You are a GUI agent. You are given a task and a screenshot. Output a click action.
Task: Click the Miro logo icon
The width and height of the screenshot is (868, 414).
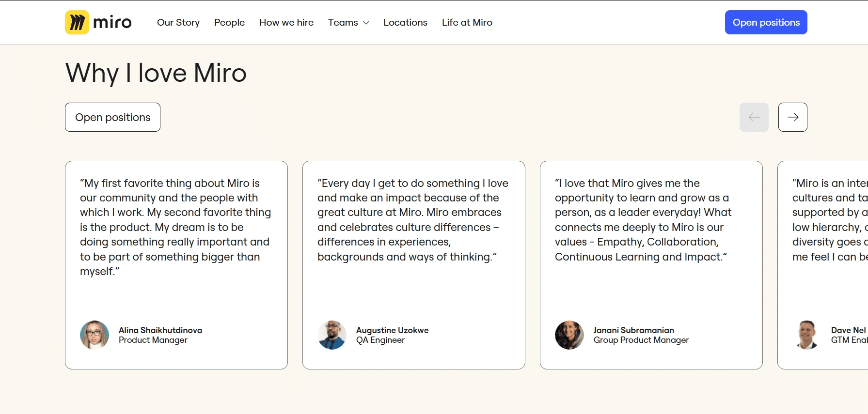click(x=77, y=22)
